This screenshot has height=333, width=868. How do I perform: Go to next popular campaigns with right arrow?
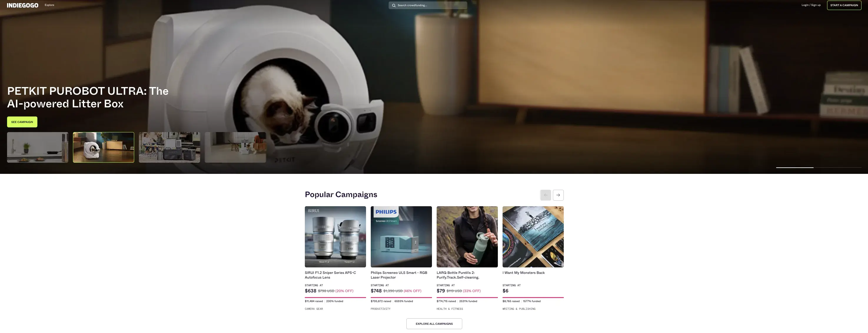558,195
